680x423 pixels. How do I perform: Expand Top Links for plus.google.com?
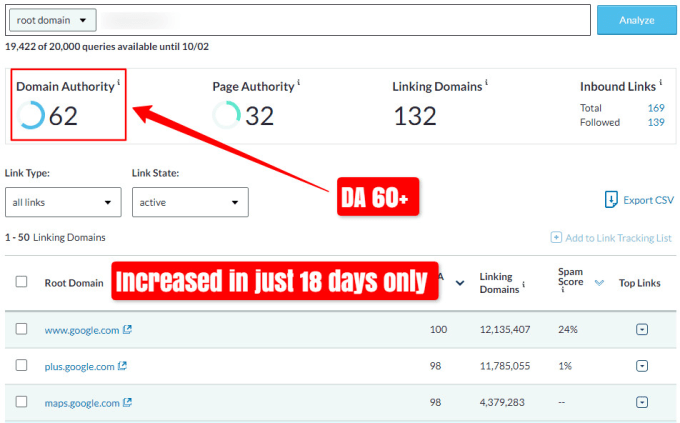pos(642,366)
